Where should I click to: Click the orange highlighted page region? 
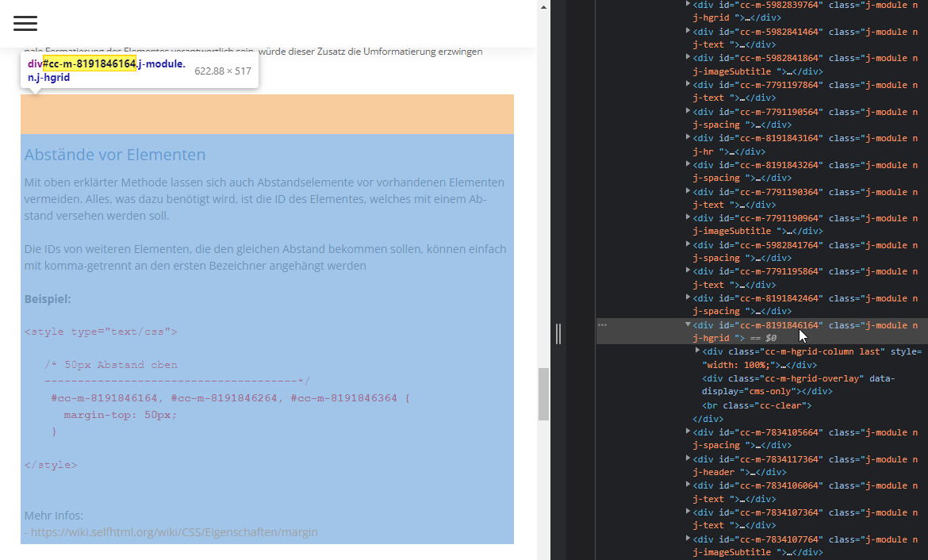[267, 113]
